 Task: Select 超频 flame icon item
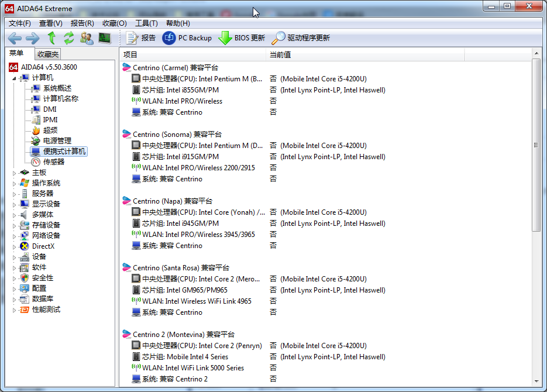(36, 130)
